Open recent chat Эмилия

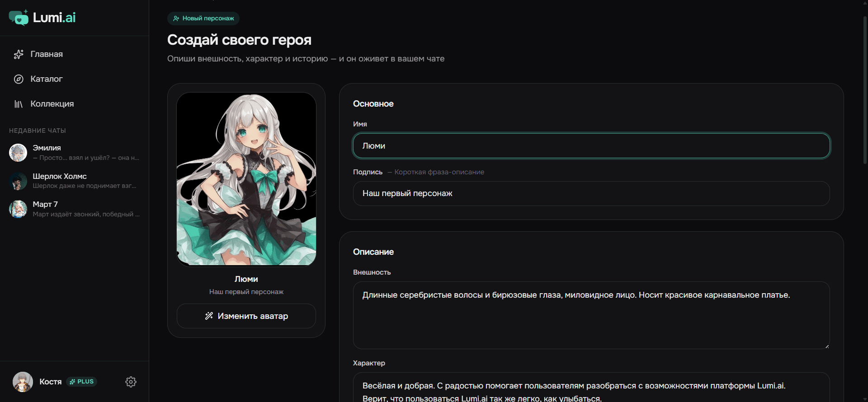(x=75, y=153)
